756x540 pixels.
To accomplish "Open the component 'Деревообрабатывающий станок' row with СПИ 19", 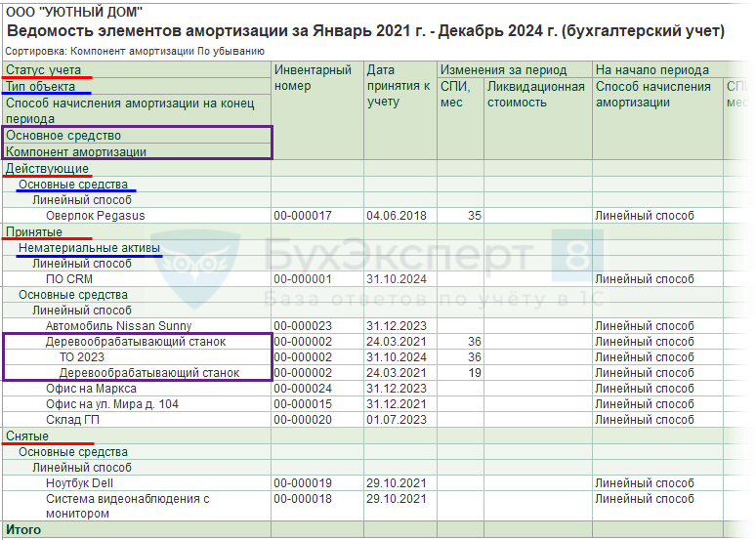I will click(x=137, y=373).
